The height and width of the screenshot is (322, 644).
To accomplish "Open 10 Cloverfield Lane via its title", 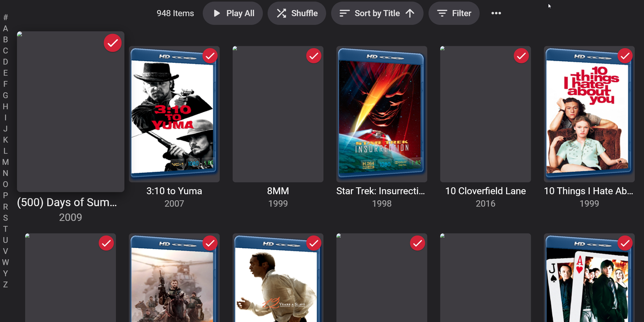I will click(485, 191).
